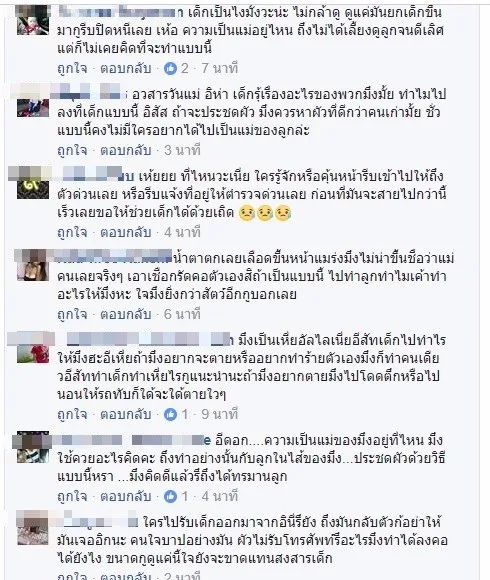Like the first comment via ถูกใจ
This screenshot has height=580, width=490.
(72, 68)
